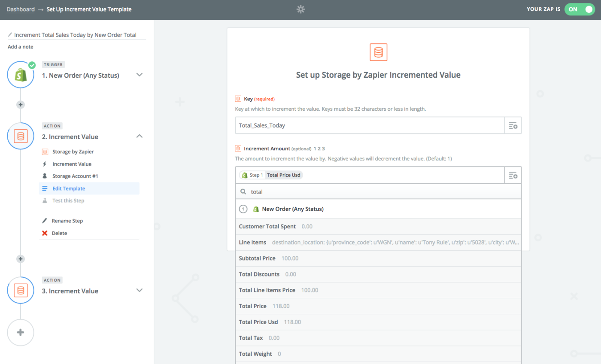Image resolution: width=601 pixels, height=364 pixels.
Task: Open the insert-field button for Increment Amount
Action: [x=513, y=175]
